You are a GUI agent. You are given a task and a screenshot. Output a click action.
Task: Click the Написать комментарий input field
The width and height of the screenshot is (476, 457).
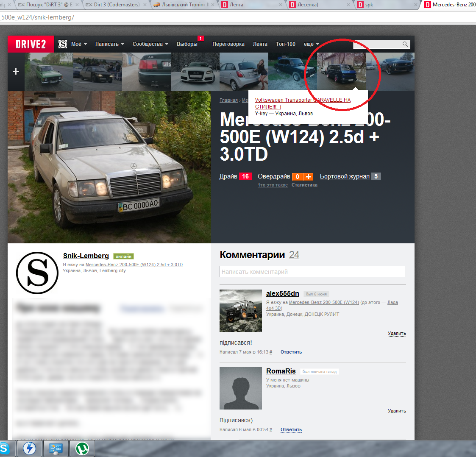[x=313, y=271]
